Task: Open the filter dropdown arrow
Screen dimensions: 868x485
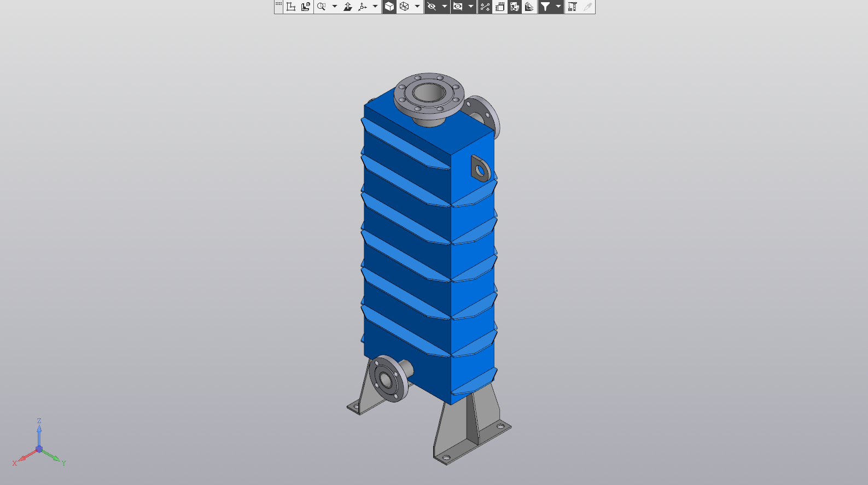Action: pos(558,7)
